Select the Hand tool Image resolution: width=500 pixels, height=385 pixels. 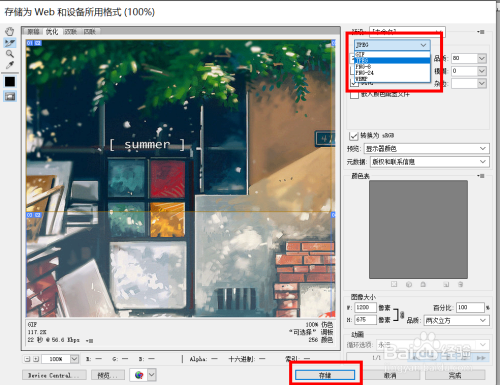(x=9, y=32)
